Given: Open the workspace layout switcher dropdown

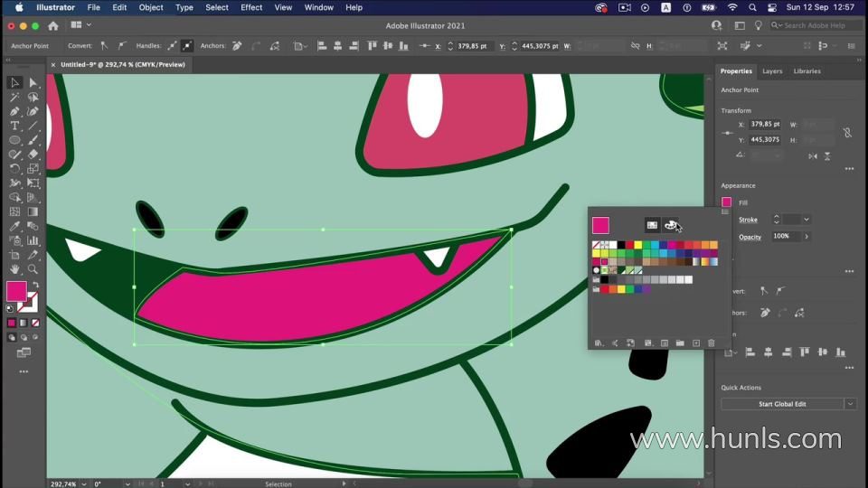Looking at the screenshot, I should pos(80,25).
